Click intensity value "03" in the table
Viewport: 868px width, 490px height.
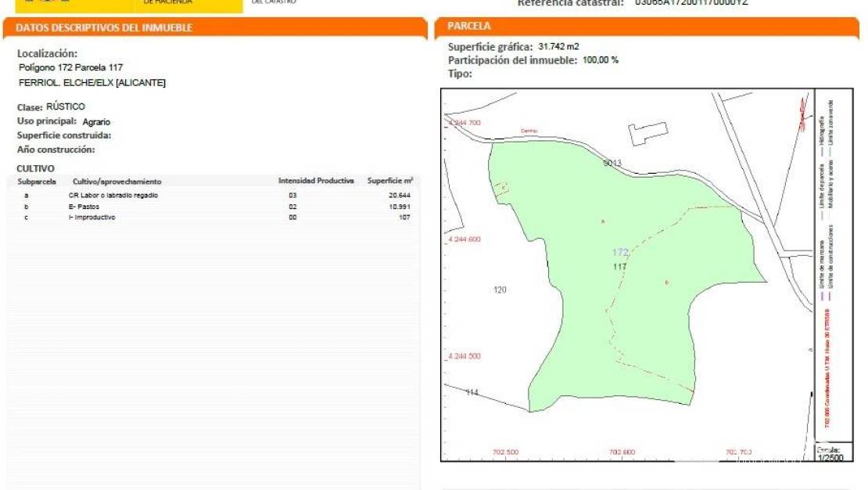(x=292, y=195)
